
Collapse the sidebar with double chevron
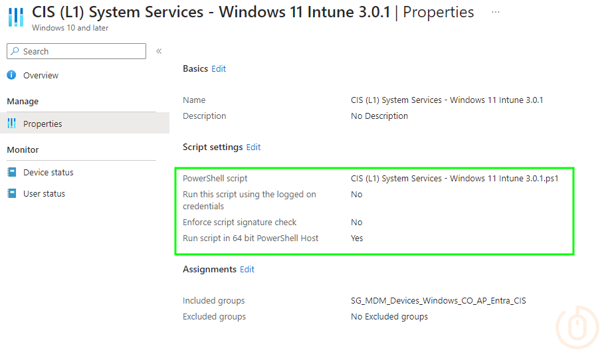(x=159, y=51)
